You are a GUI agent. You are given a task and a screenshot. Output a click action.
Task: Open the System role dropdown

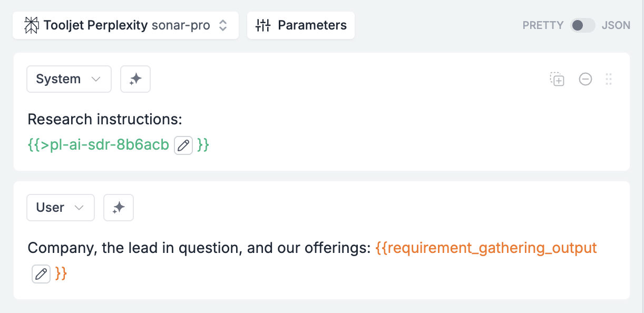[69, 79]
